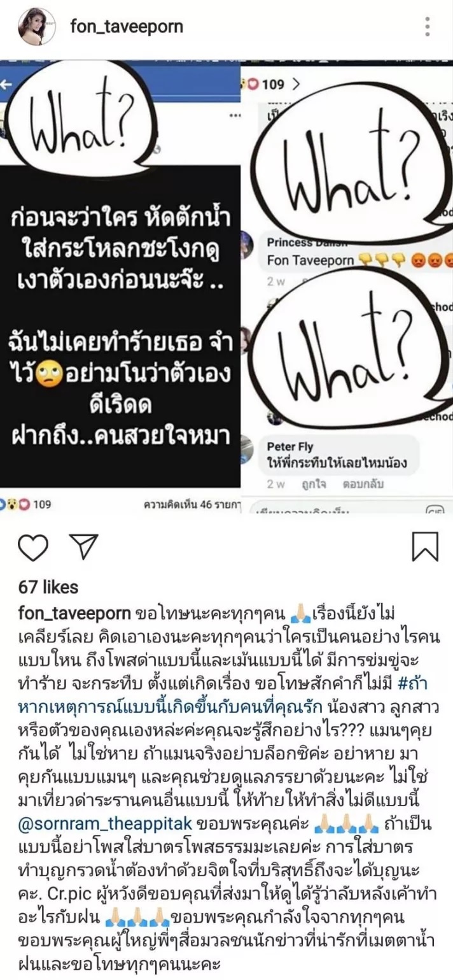Viewport: 453px width, 980px height.
Task: Open fon_taveeporn username in header
Action: tap(127, 27)
